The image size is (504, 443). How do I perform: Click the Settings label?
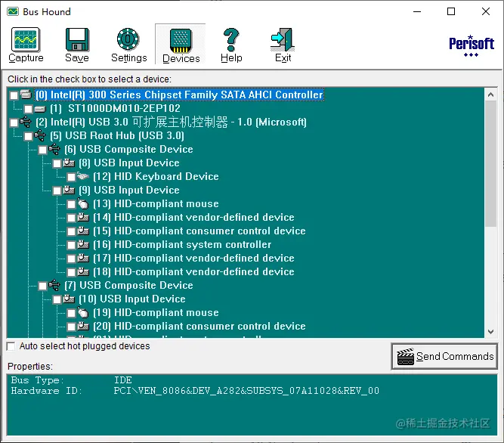click(129, 58)
